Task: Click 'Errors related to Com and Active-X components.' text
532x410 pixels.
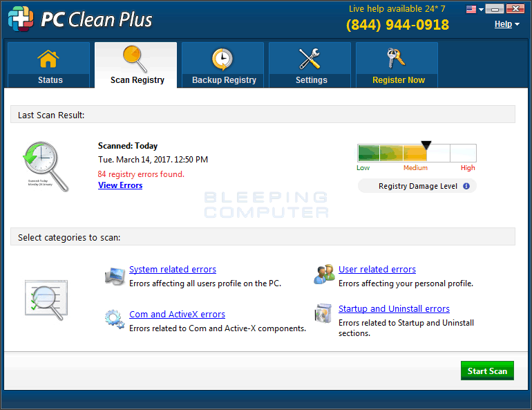Action: [x=218, y=328]
